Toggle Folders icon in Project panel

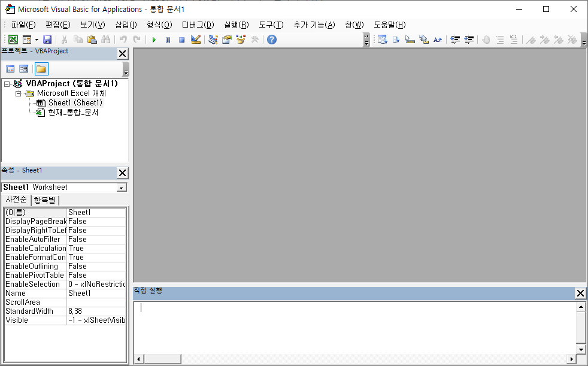pyautogui.click(x=41, y=69)
